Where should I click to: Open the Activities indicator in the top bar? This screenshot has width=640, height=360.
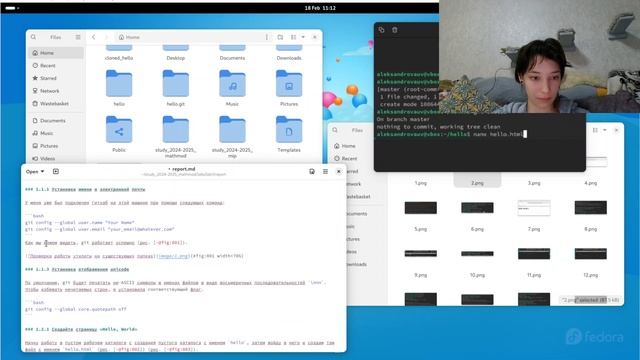(x=12, y=8)
